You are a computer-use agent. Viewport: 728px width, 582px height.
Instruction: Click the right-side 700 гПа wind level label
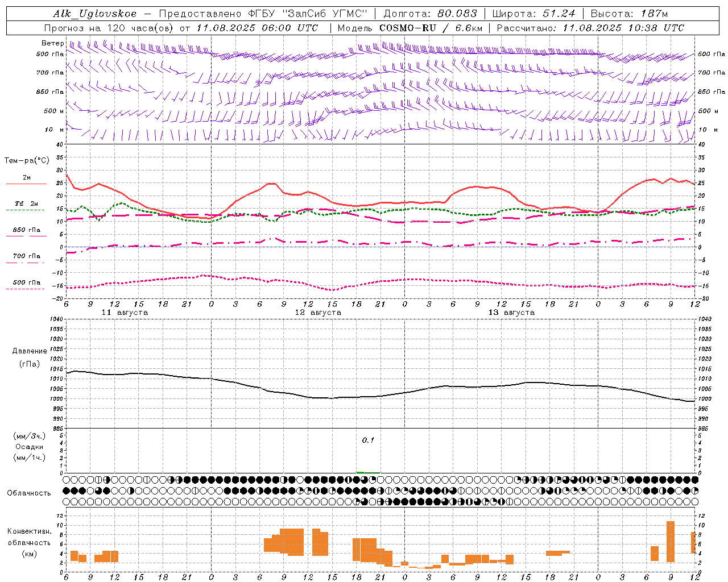tap(712, 73)
